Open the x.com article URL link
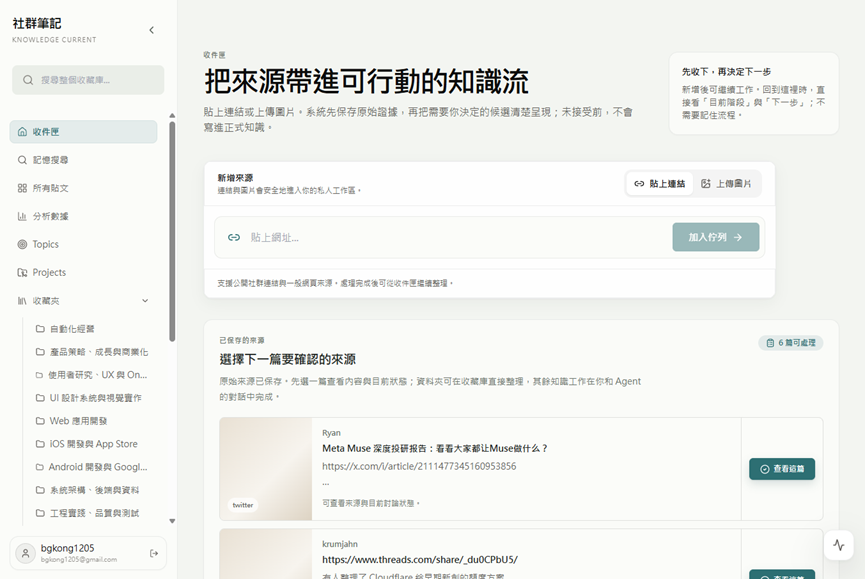 click(419, 467)
